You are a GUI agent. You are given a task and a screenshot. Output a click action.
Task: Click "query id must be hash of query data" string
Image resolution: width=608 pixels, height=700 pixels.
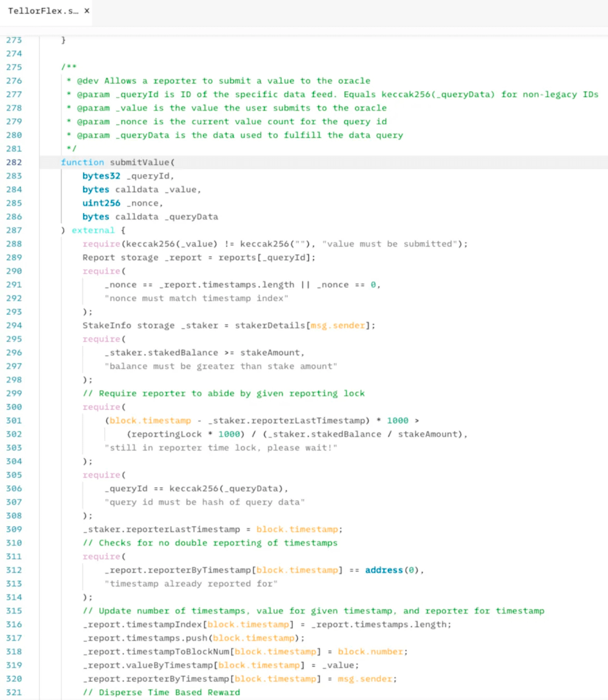coord(205,502)
